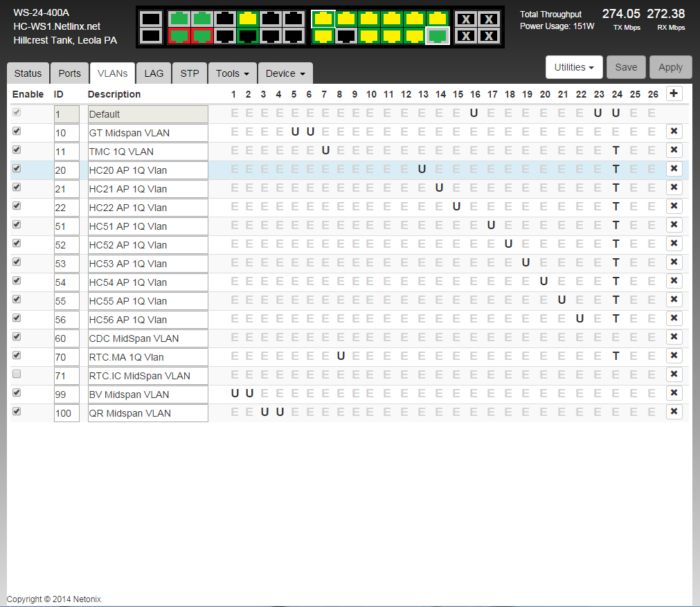Open the Utilities dropdown
The width and height of the screenshot is (700, 607).
coord(574,67)
